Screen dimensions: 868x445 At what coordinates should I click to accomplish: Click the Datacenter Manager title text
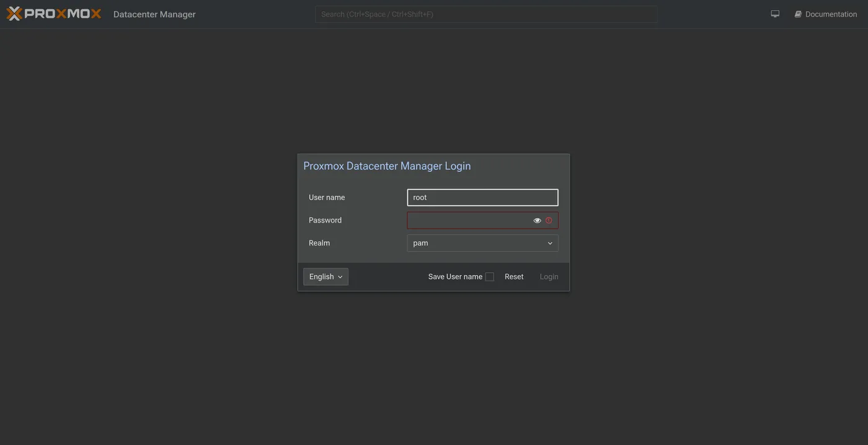tap(154, 14)
